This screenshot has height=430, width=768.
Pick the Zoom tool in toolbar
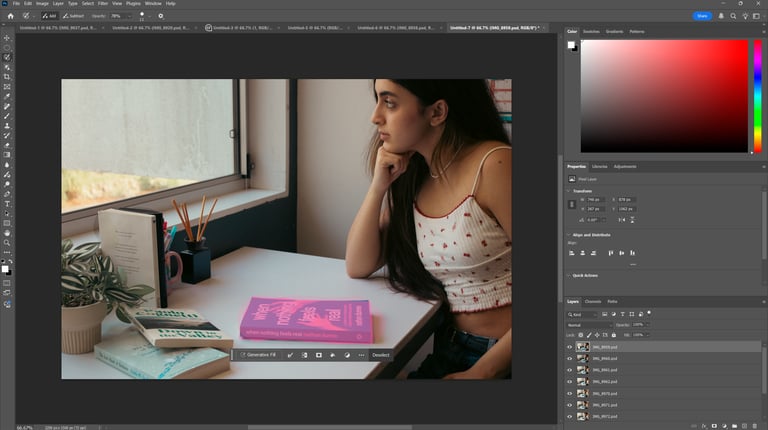[7, 242]
